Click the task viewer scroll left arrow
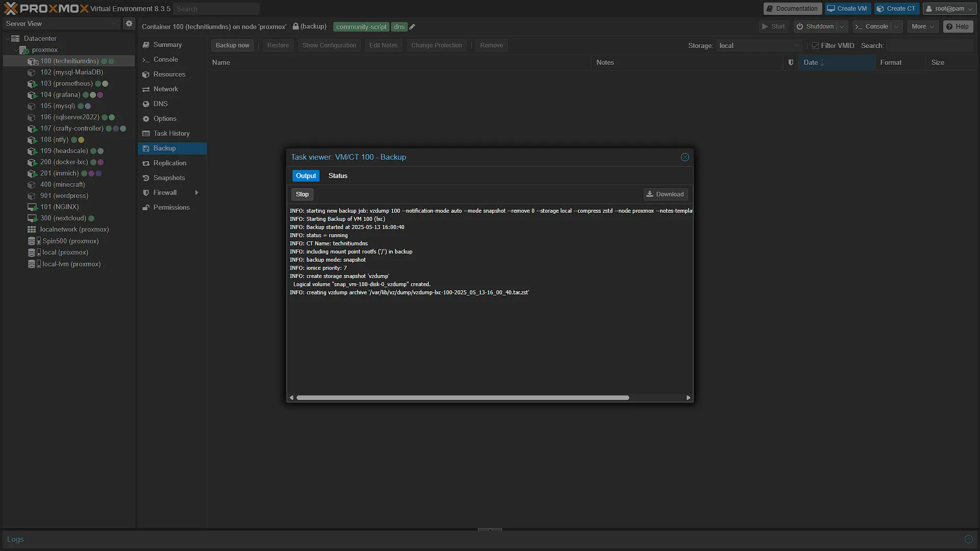Viewport: 980px width, 551px height. 291,398
